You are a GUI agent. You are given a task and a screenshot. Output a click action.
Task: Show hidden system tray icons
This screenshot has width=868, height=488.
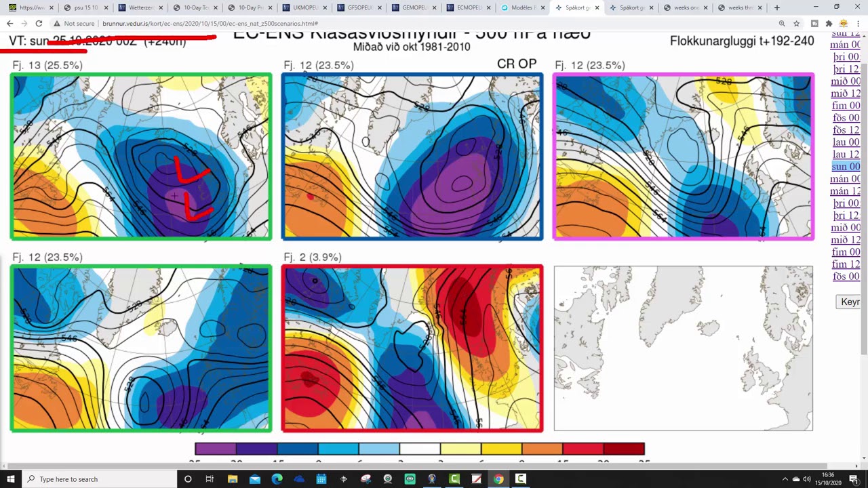(x=785, y=479)
